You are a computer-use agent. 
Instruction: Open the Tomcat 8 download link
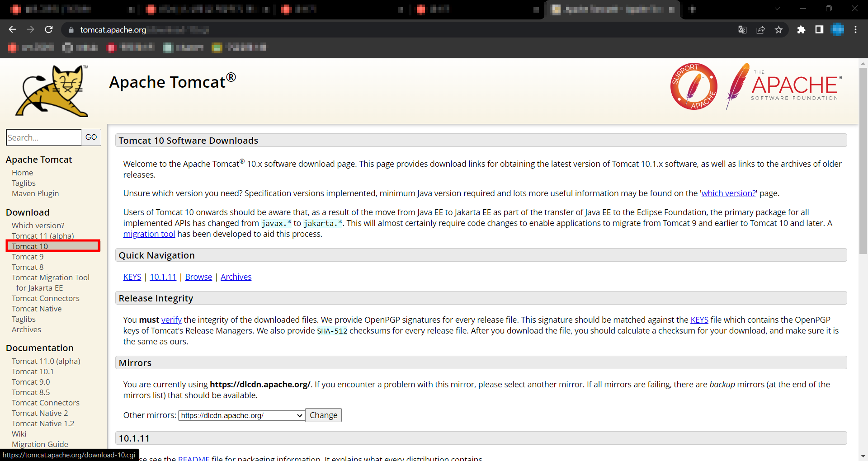pyautogui.click(x=28, y=267)
